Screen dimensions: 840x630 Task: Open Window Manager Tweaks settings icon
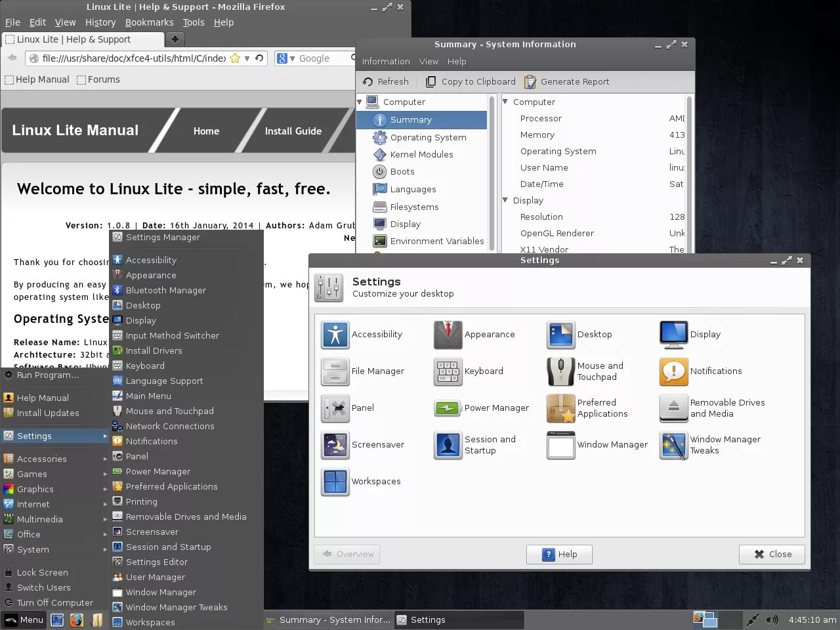tap(674, 445)
